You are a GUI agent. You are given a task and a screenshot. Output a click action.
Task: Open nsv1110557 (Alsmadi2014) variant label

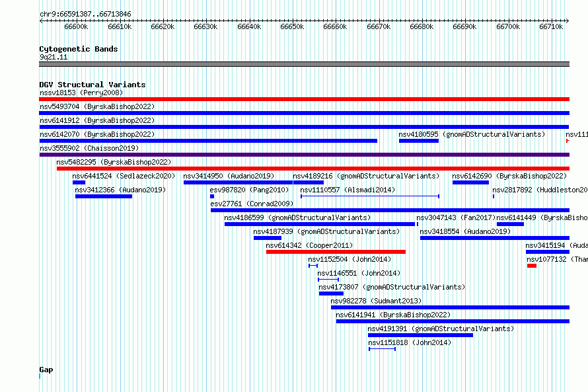coord(348,190)
